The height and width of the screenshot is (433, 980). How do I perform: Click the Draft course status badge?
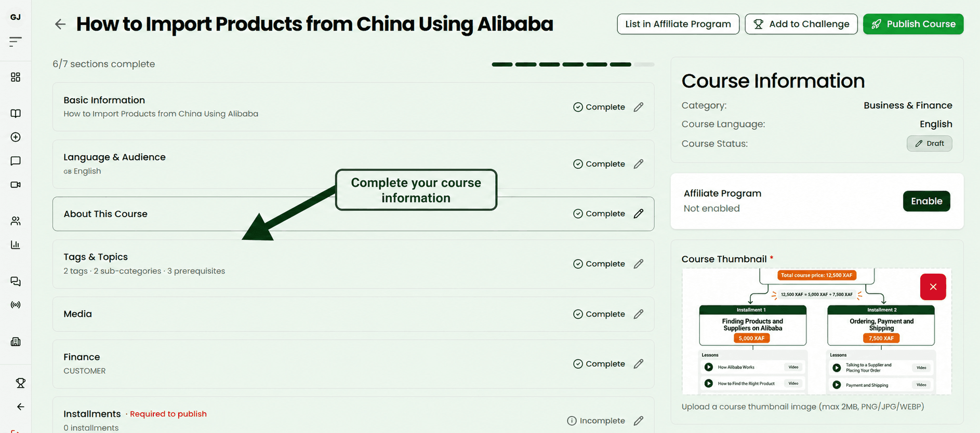[x=929, y=143]
